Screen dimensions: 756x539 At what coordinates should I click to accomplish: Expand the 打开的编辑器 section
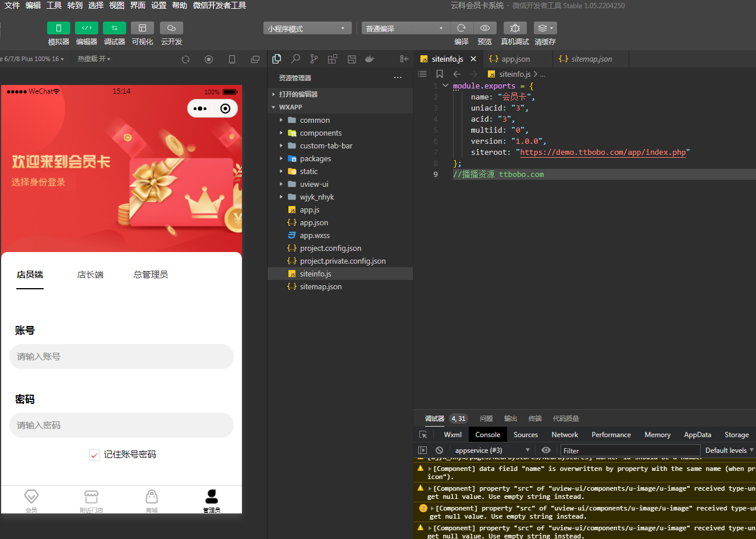click(340, 94)
